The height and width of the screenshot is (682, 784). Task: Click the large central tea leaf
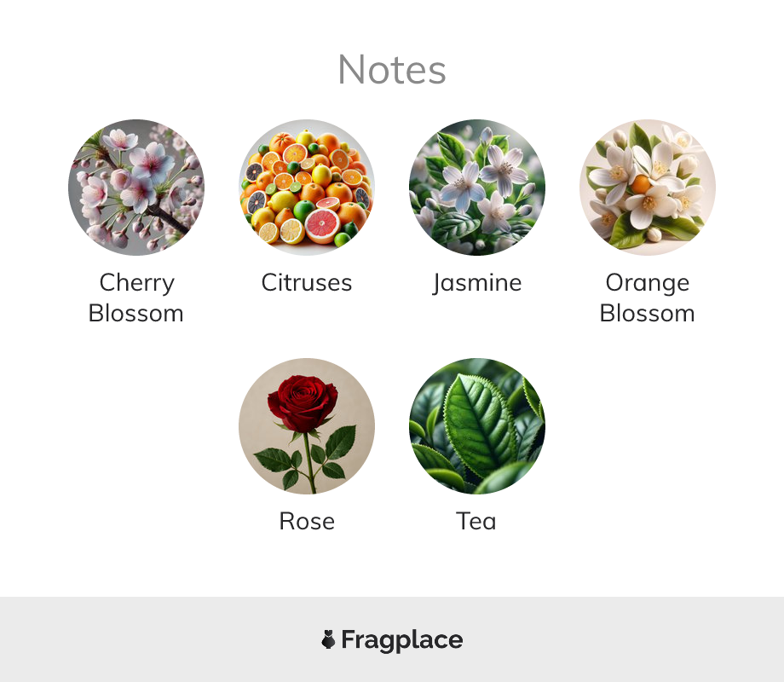479,425
